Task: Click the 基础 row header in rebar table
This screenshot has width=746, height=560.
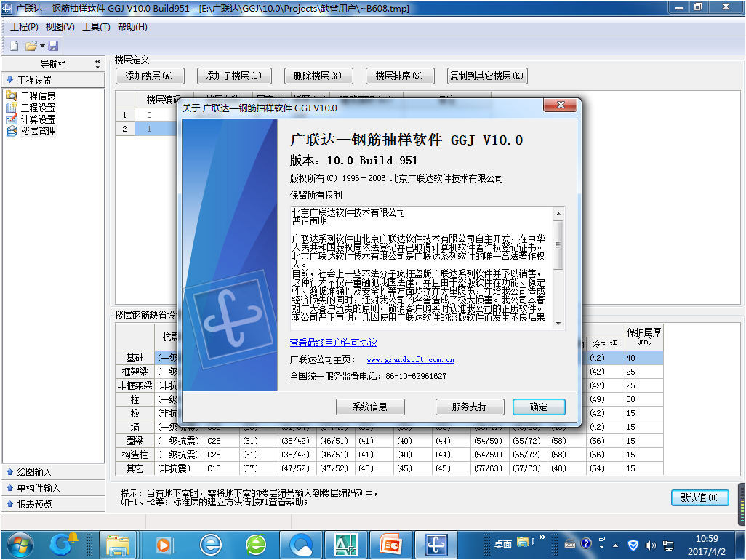Action: coord(135,358)
